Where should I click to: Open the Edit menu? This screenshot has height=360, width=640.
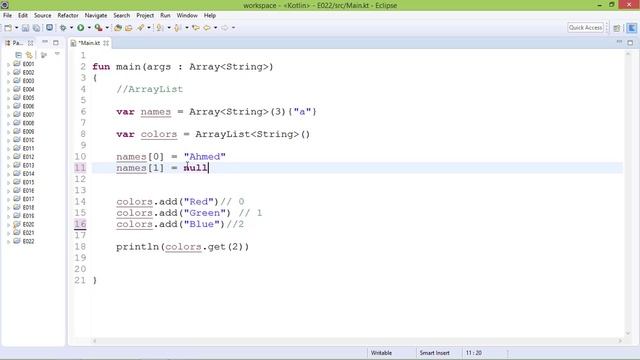click(x=22, y=16)
